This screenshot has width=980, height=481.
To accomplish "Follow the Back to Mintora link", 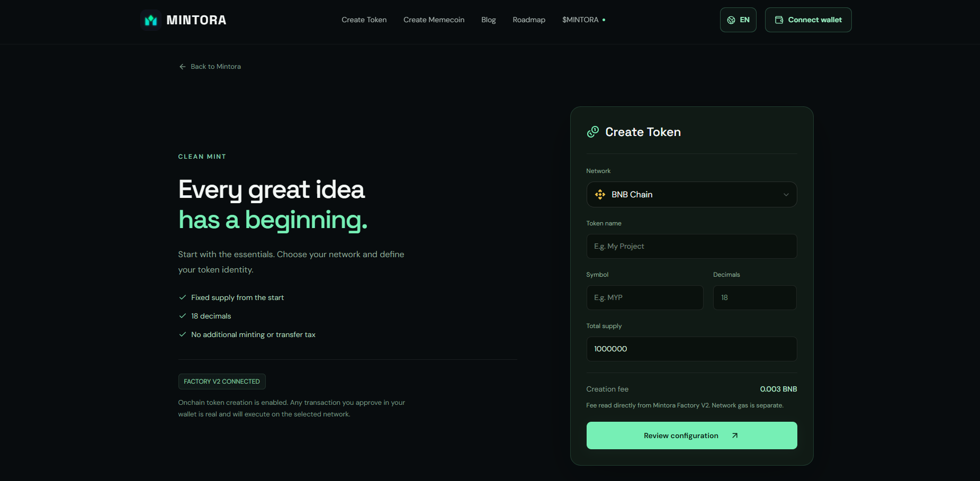I will (x=210, y=67).
